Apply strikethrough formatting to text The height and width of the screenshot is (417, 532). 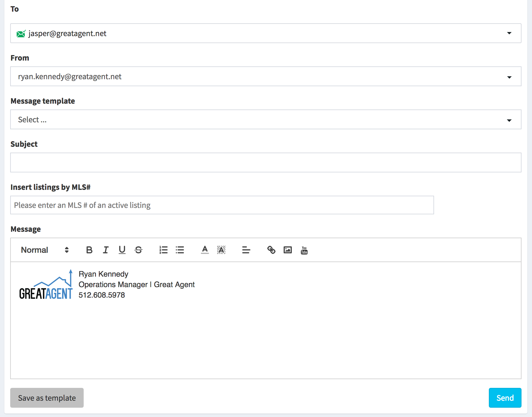click(138, 250)
